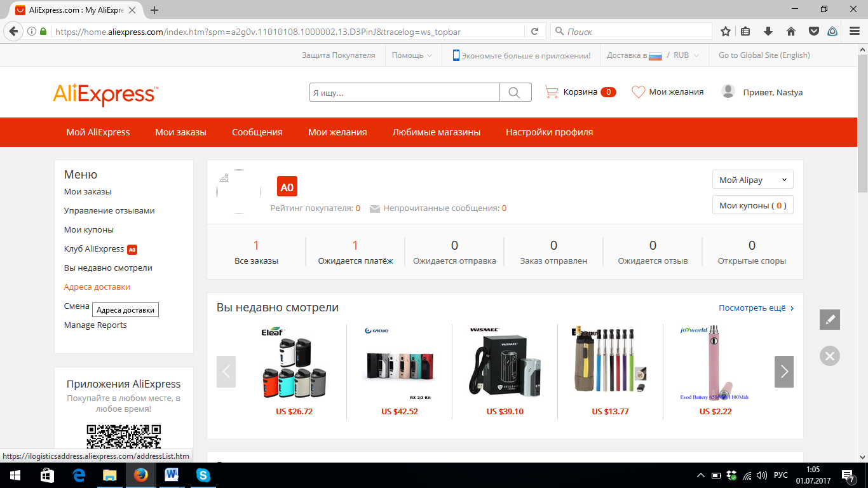The height and width of the screenshot is (488, 868).
Task: Switch keyboard language РУС in taskbar
Action: (781, 475)
